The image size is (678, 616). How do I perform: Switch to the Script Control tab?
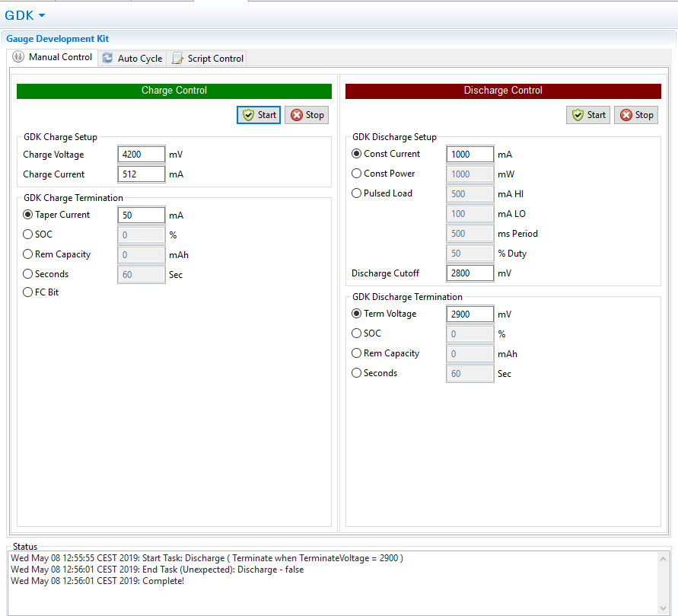(208, 59)
